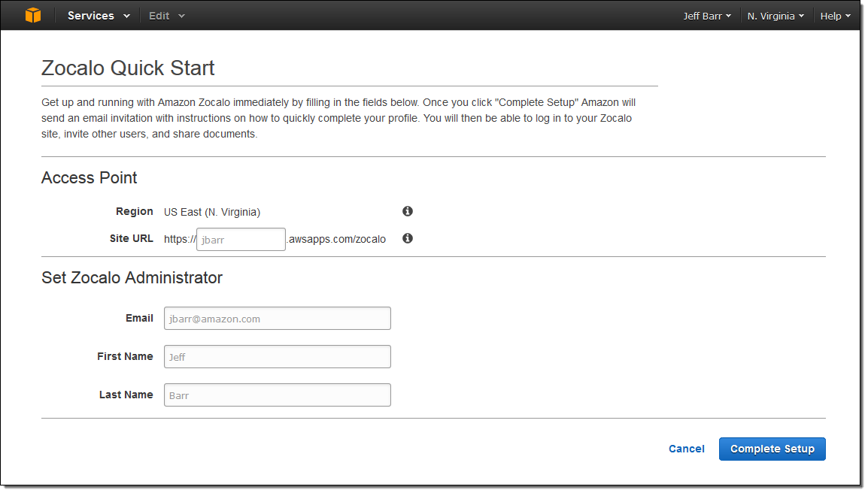Viewport: 868px width, 493px height.
Task: Open the N. Virginia region selector
Action: pos(775,16)
